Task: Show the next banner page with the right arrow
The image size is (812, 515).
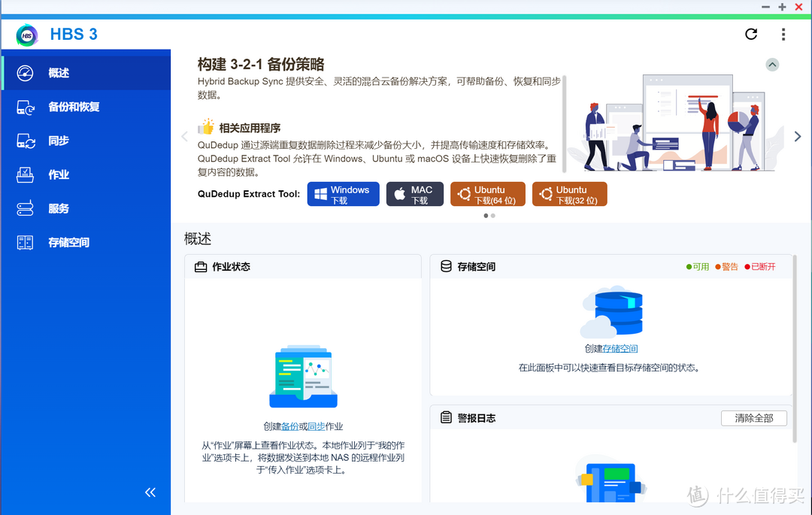Action: tap(798, 136)
